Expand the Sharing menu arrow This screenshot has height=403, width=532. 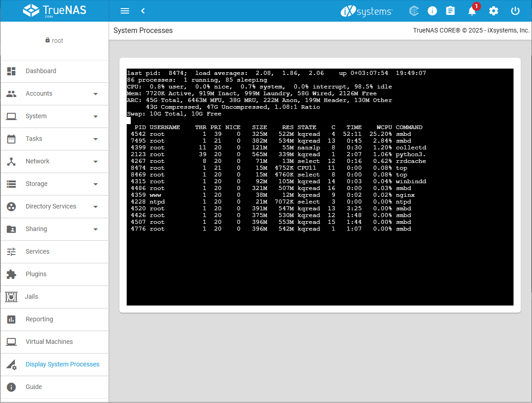96,230
